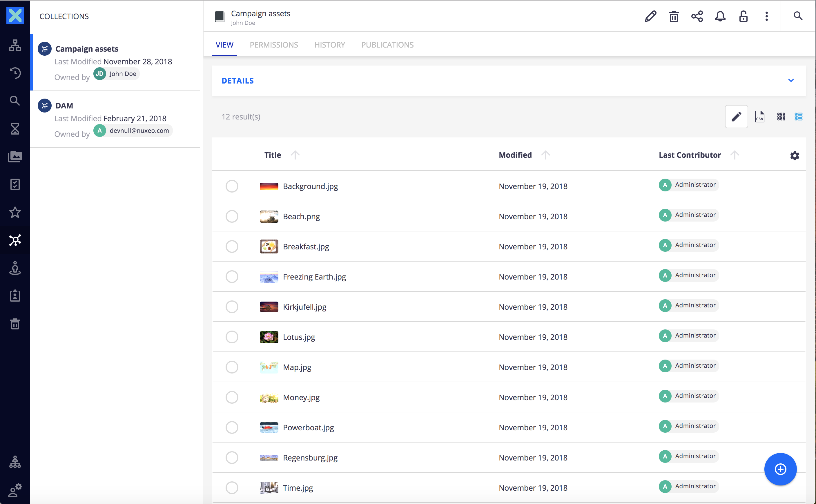Expand the Details section chevron

click(x=791, y=80)
